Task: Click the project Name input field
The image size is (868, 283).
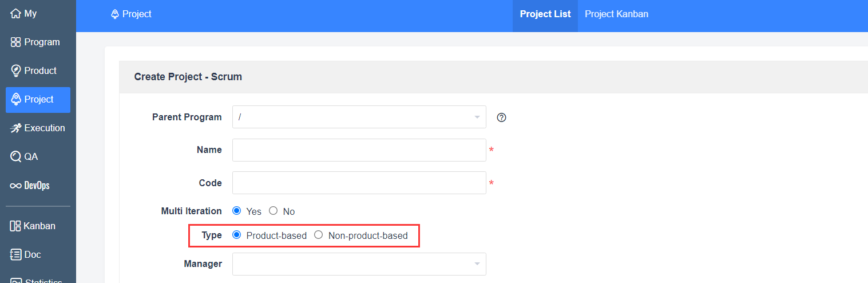Action: coord(359,150)
